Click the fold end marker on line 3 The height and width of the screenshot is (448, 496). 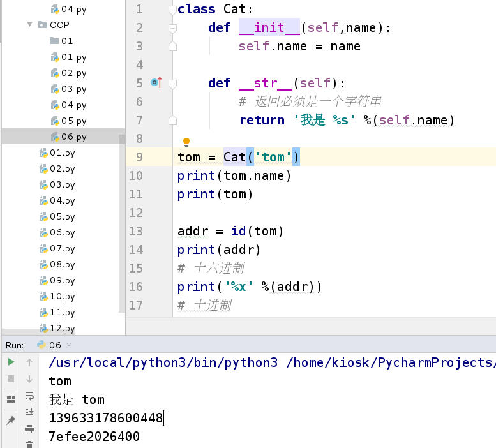pyautogui.click(x=172, y=47)
